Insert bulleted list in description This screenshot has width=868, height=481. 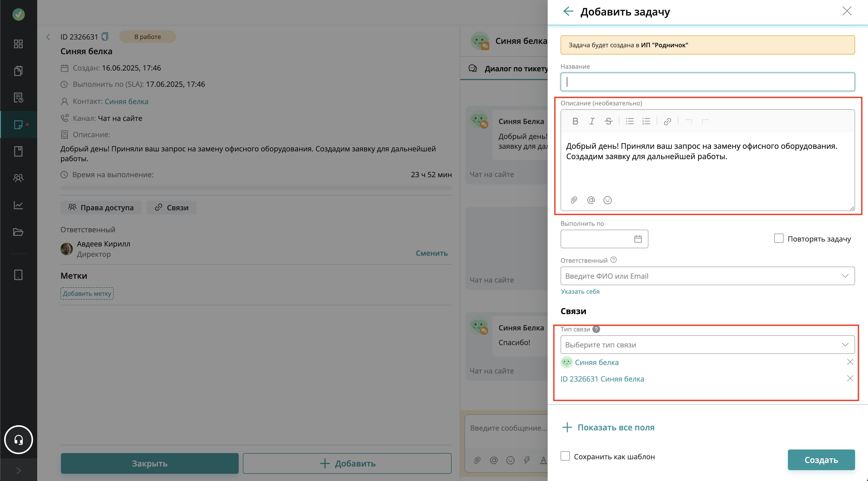630,121
